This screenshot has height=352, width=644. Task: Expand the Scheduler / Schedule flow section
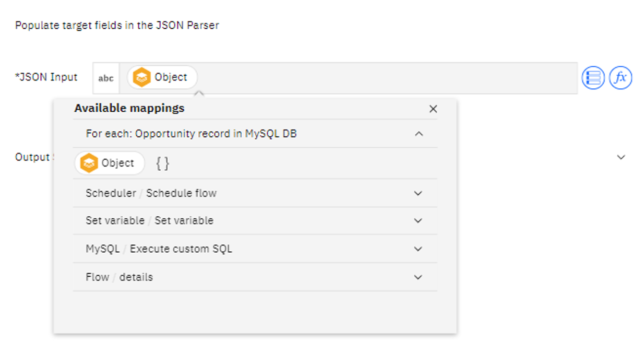(x=418, y=193)
